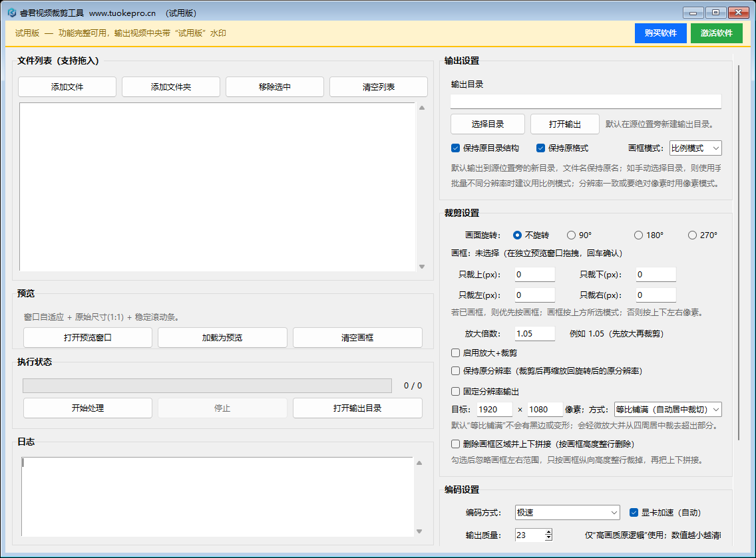Image resolution: width=756 pixels, height=558 pixels.
Task: Maximize the window
Action: [x=715, y=13]
